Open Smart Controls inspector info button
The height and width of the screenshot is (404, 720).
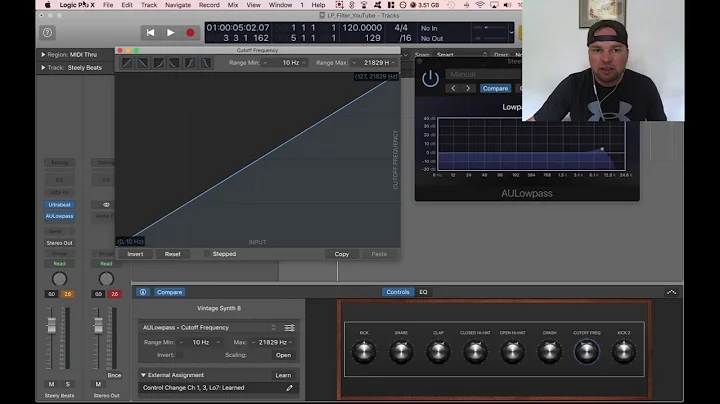[143, 292]
